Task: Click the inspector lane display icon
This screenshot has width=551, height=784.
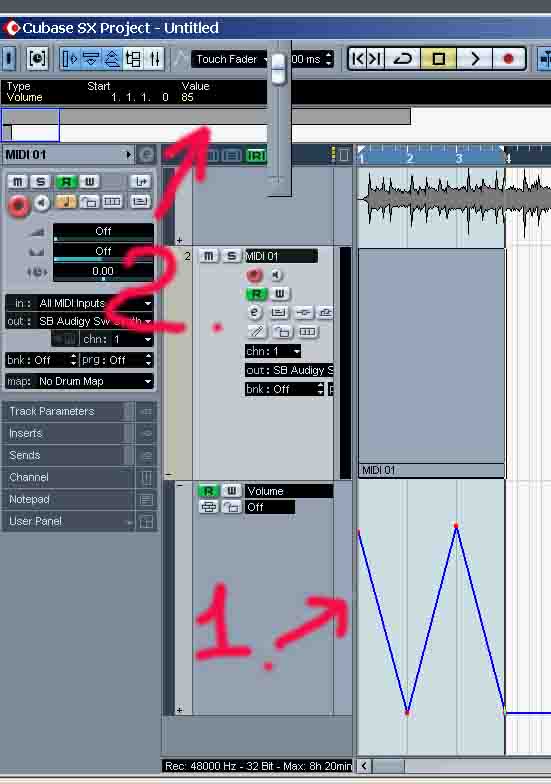Action: pos(112,202)
